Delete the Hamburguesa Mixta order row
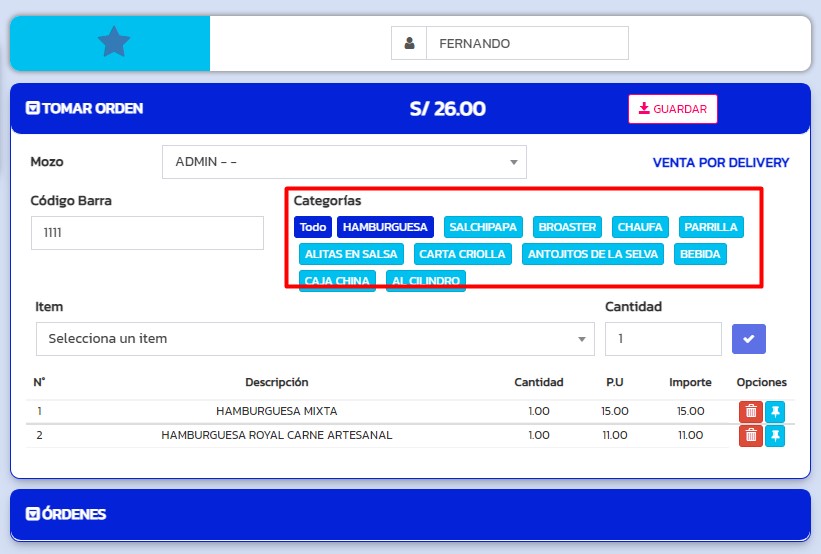The height and width of the screenshot is (554, 821). pos(750,411)
